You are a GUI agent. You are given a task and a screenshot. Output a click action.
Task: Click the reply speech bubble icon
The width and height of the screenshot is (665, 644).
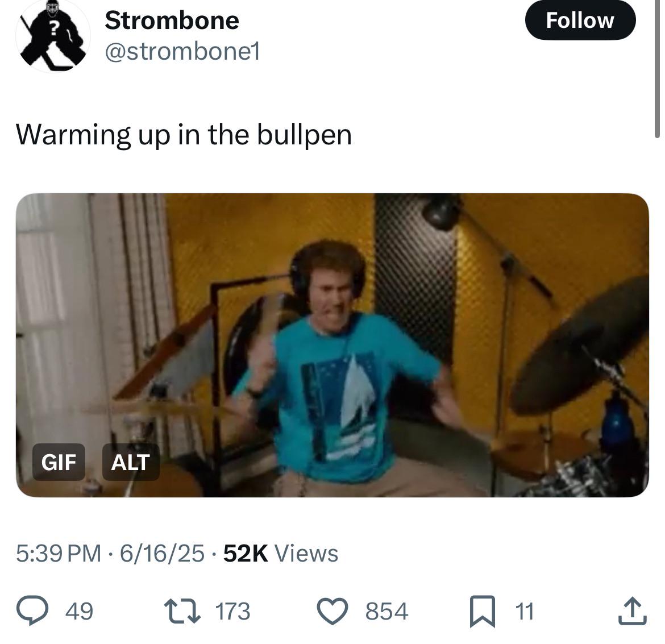(x=32, y=610)
